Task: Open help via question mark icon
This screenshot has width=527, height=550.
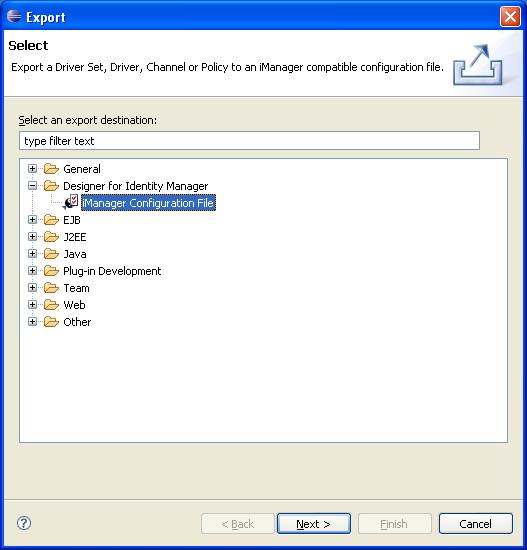Action: point(24,523)
